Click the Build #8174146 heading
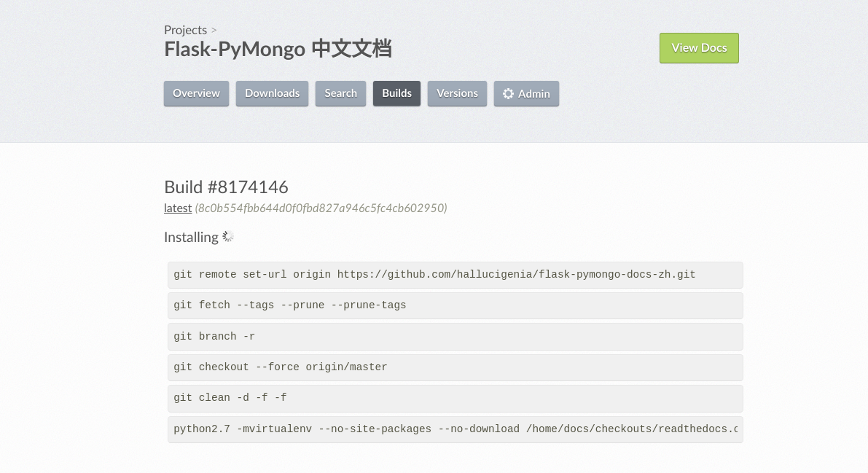The height and width of the screenshot is (473, 868). [226, 187]
